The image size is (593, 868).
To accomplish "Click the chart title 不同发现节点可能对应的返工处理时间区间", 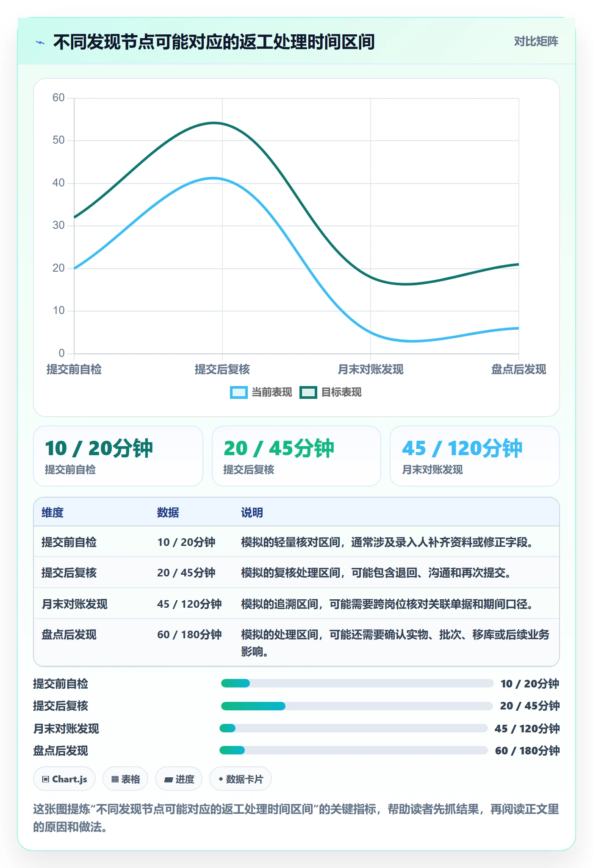I will (214, 42).
